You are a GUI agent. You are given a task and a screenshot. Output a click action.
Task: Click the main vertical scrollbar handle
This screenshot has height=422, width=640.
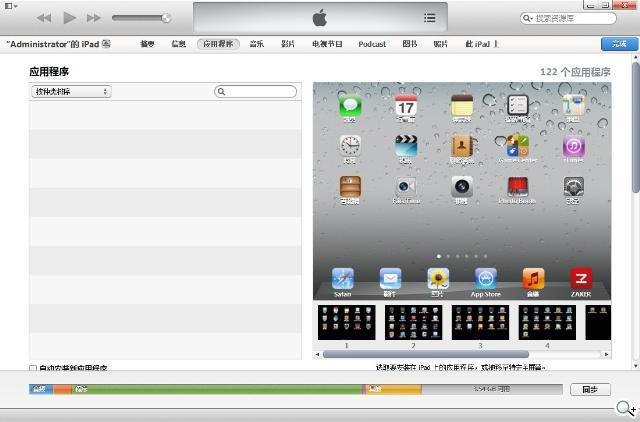point(636,128)
